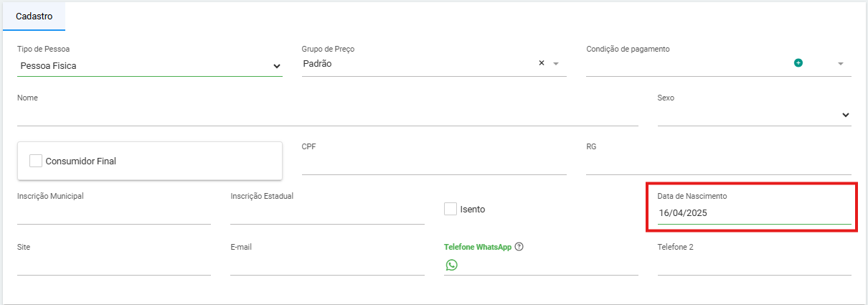Switch to the Cadastro tab
This screenshot has height=305, width=868.
(x=34, y=16)
